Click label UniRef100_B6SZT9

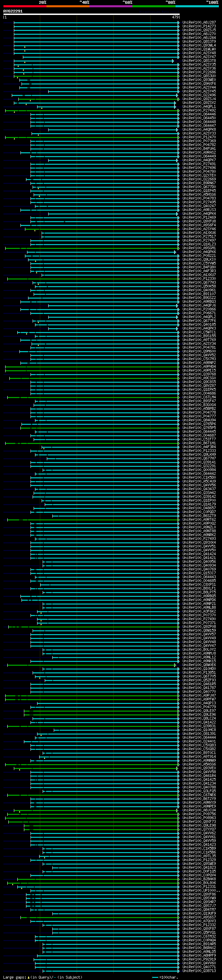[x=199, y=516]
